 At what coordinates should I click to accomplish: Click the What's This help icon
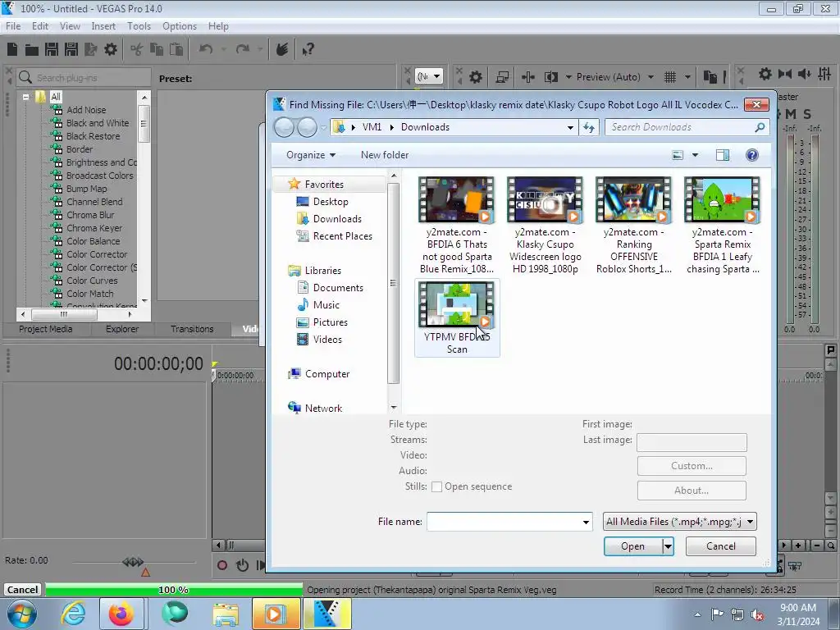[308, 50]
